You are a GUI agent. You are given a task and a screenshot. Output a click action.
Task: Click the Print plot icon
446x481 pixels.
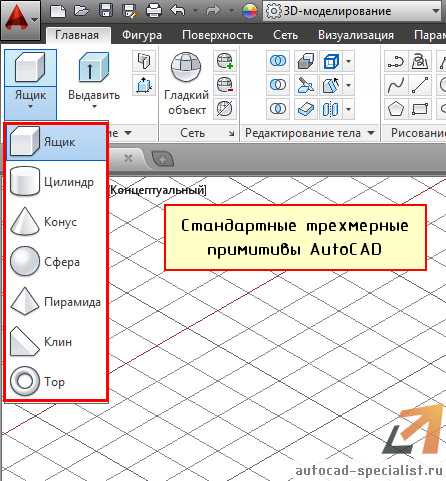(154, 10)
